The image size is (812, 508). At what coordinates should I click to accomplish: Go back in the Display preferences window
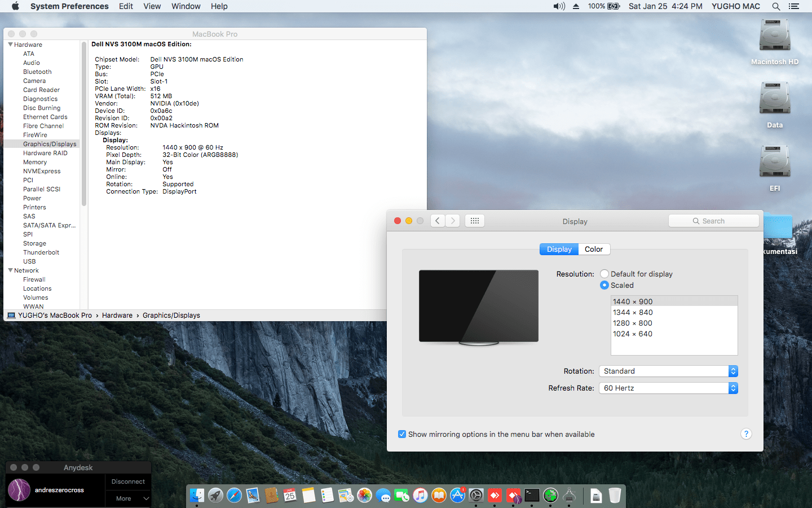(x=438, y=221)
